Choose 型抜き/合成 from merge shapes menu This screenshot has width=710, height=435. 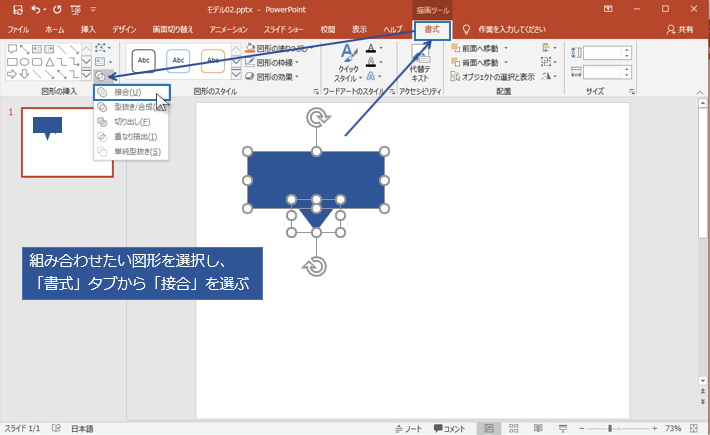(131, 107)
